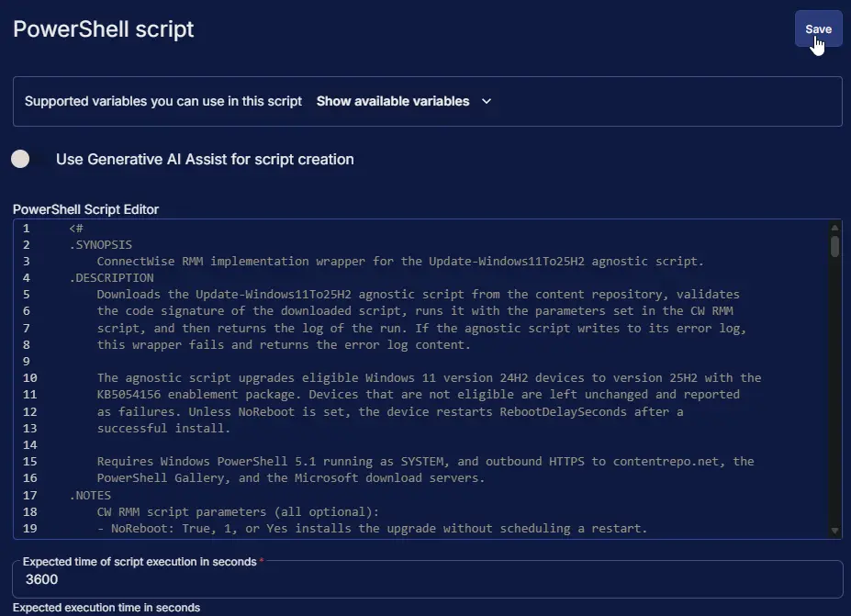Image resolution: width=851 pixels, height=616 pixels.
Task: Click the '<#' comment opener on line 1
Action: (x=76, y=229)
